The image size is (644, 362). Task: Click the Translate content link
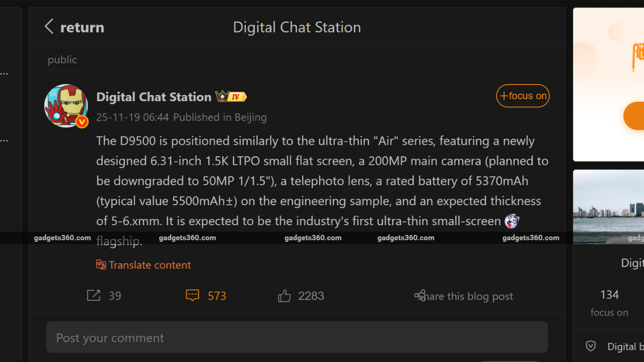coord(150,265)
